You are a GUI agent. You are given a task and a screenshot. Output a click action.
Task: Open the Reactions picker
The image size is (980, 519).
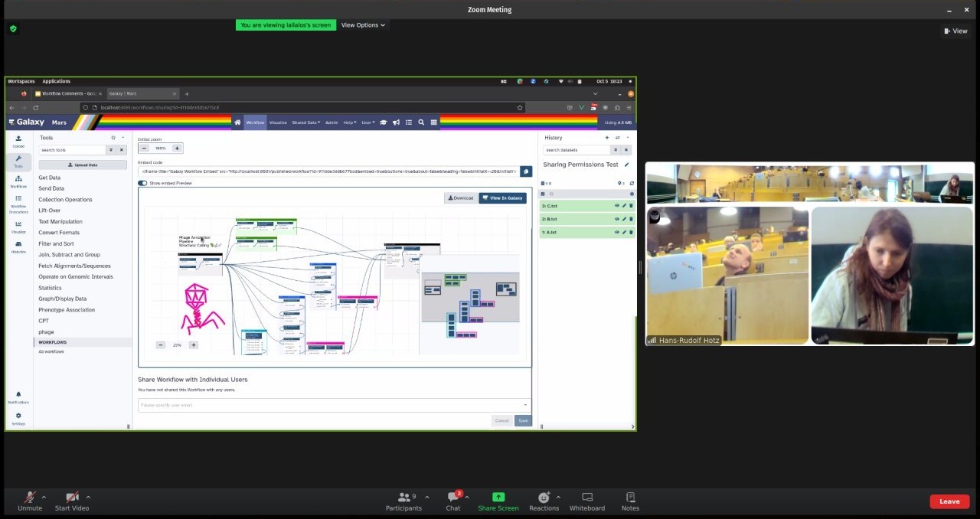click(x=544, y=498)
